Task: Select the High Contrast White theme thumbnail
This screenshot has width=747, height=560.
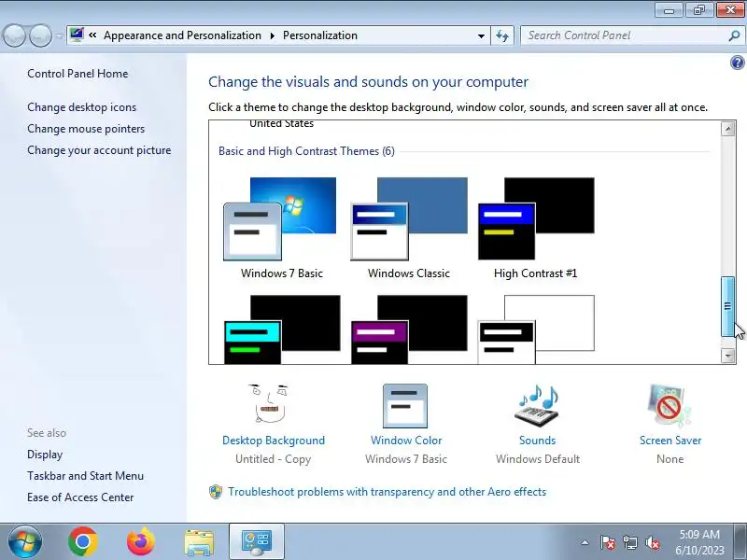Action: [x=536, y=329]
